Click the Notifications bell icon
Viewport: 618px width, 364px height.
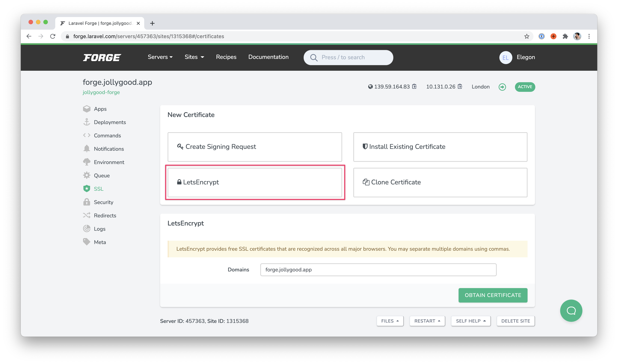coord(87,149)
